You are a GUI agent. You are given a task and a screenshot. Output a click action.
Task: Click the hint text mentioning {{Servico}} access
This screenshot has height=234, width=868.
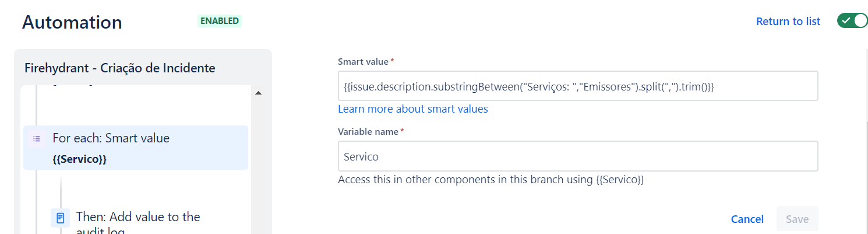[x=491, y=180]
